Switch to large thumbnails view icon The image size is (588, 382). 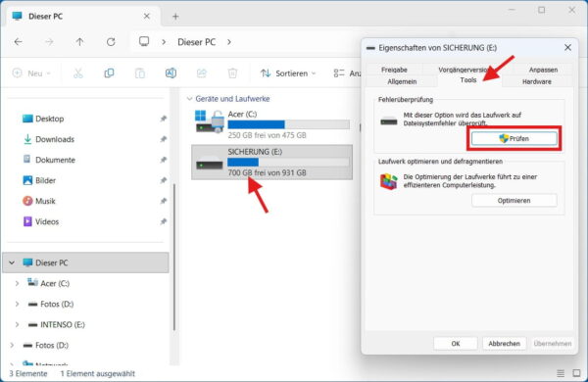pos(577,373)
